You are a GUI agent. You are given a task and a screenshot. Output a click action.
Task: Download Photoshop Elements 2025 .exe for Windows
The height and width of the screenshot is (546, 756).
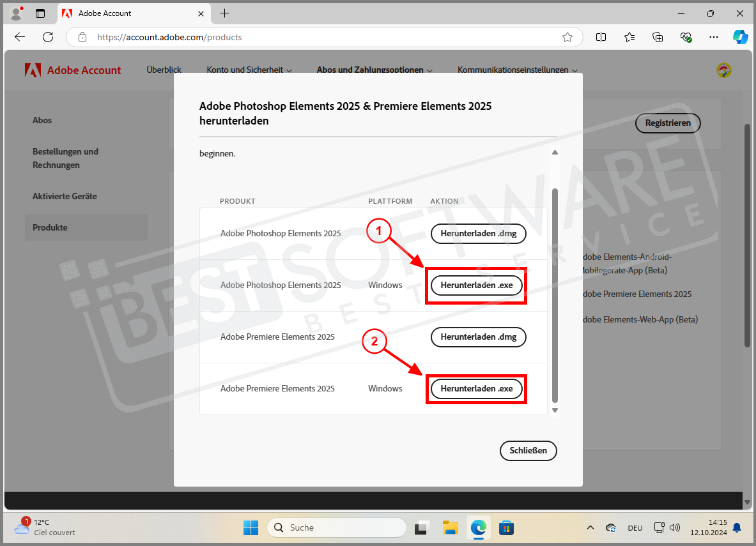[x=476, y=285]
